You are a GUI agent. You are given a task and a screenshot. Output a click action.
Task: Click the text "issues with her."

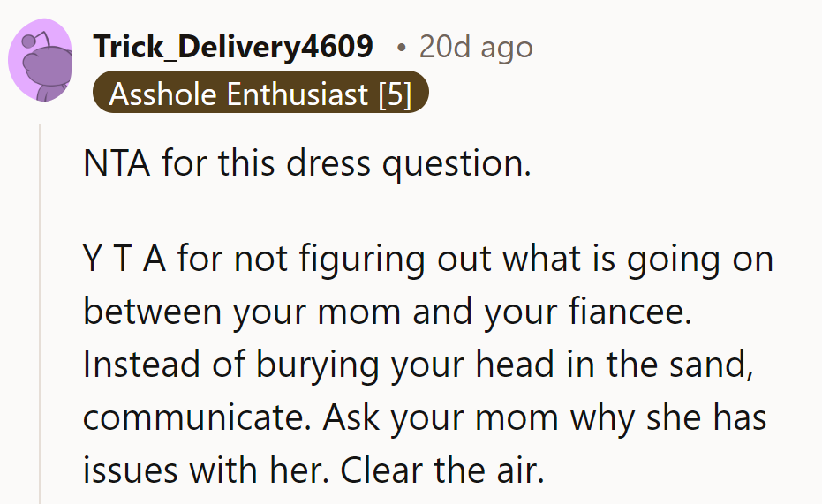point(207,470)
